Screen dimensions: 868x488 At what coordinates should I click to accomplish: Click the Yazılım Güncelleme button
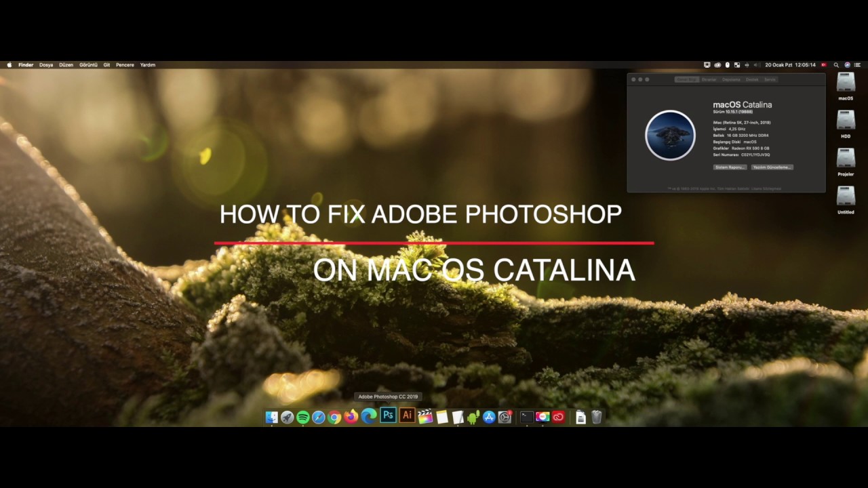pos(772,167)
